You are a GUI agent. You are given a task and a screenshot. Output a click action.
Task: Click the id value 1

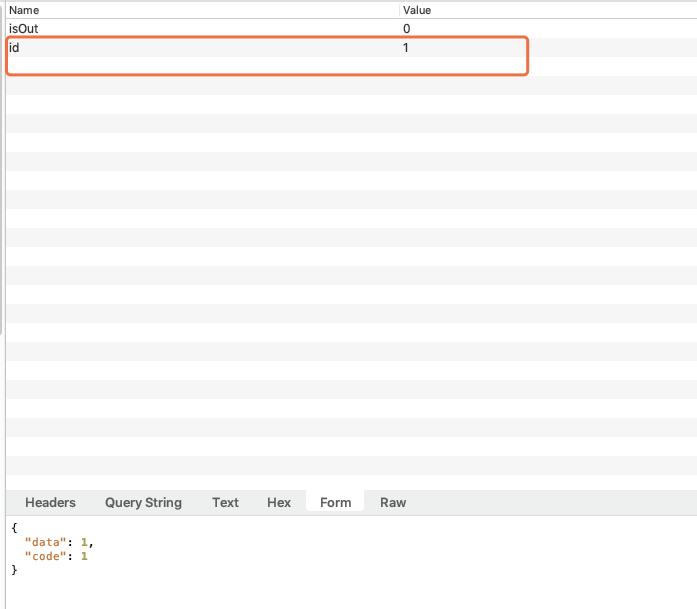[x=405, y=48]
